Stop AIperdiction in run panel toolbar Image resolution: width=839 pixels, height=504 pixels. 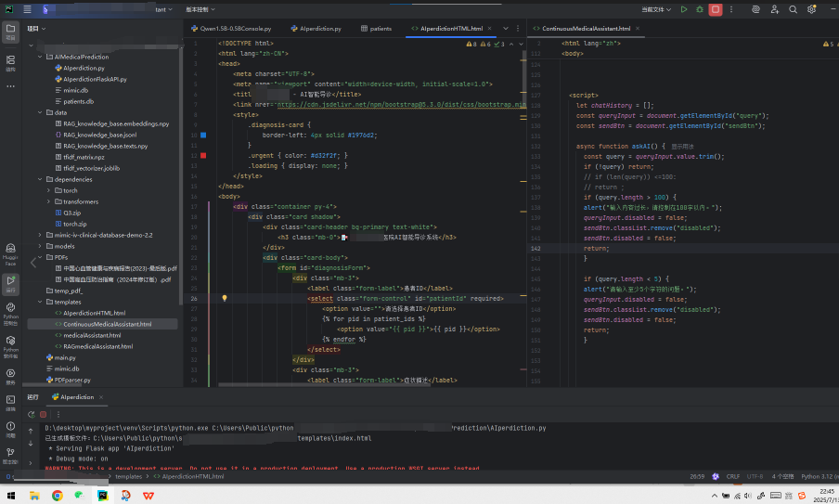[x=44, y=415]
